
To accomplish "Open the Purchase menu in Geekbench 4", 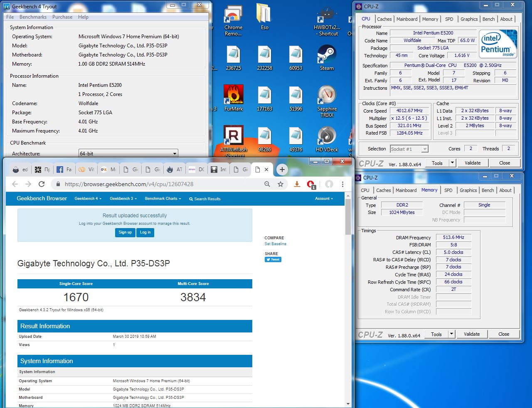I will tap(62, 17).
